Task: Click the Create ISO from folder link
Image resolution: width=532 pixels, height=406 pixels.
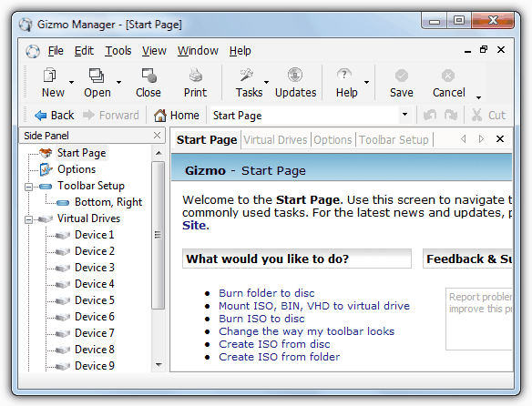Action: pos(280,357)
